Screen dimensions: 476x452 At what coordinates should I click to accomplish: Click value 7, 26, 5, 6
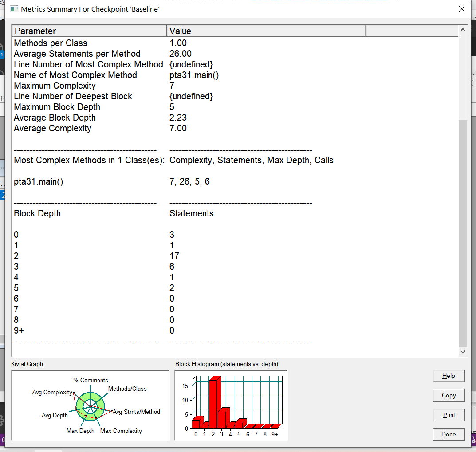[x=189, y=181]
